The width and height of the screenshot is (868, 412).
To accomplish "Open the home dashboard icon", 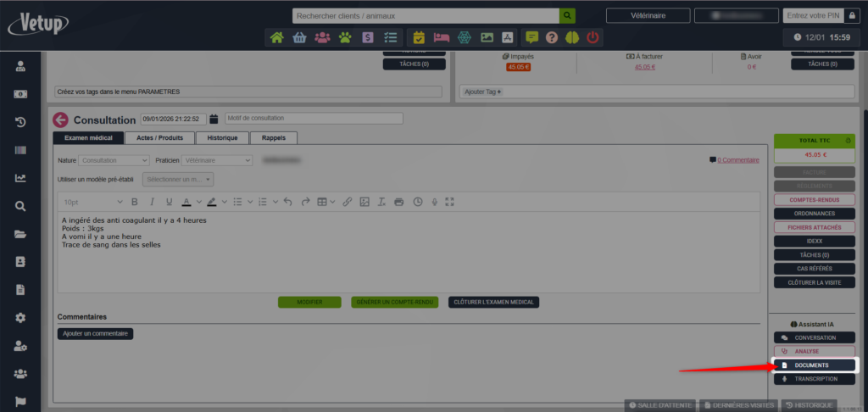I will 276,37.
